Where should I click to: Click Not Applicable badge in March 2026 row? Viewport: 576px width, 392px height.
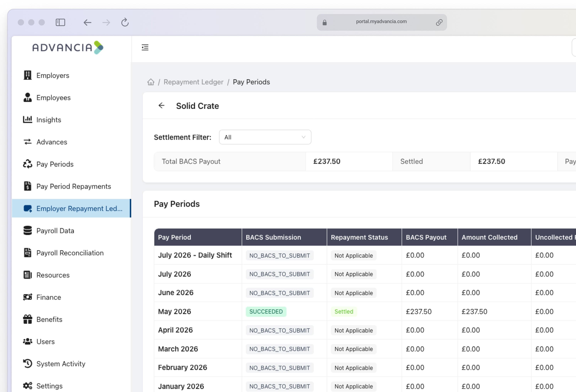tap(353, 349)
